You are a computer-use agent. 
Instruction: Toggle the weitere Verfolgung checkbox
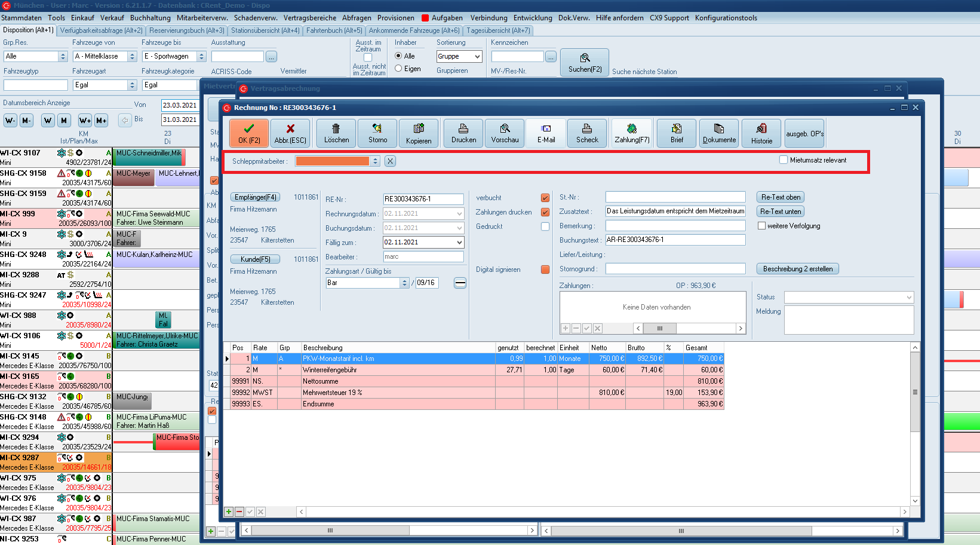(761, 226)
